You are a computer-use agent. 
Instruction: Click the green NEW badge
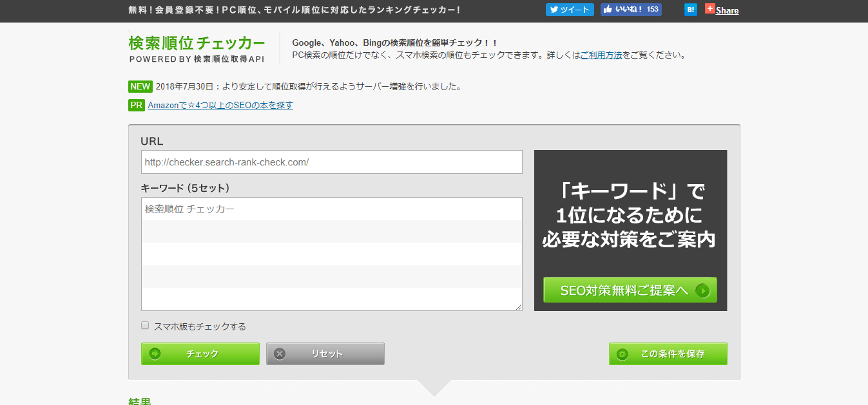140,87
